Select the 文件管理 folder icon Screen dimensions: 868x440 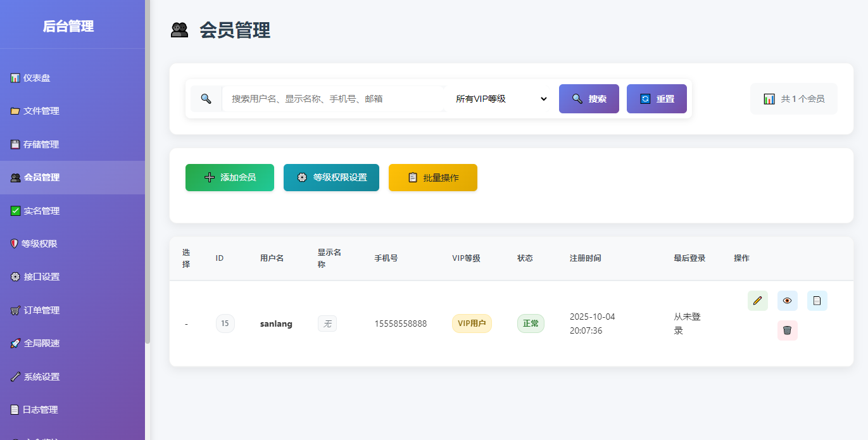tap(16, 111)
